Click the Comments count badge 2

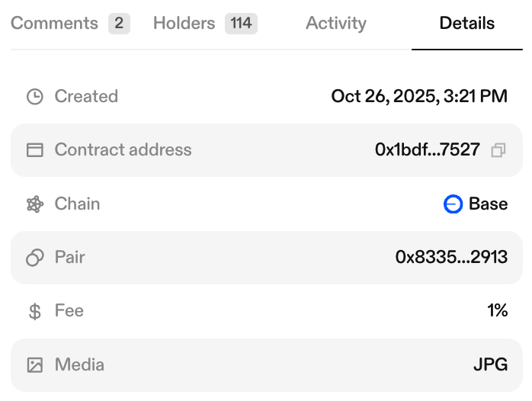(119, 24)
